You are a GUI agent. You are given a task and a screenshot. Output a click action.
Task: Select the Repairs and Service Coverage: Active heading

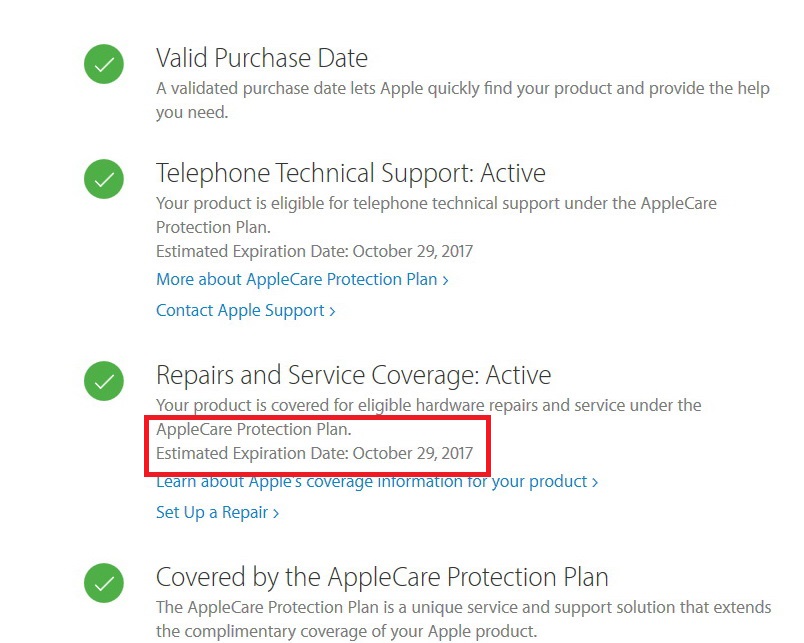353,375
